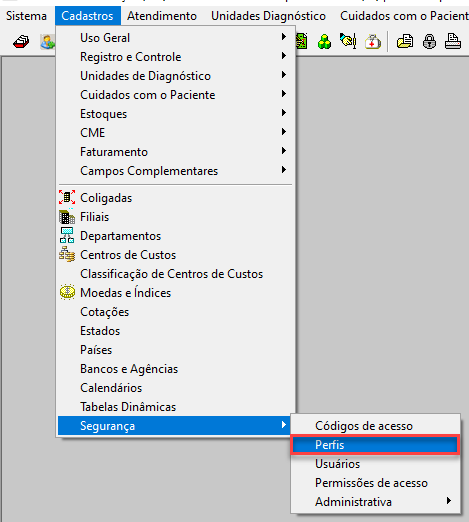The image size is (469, 522).
Task: Select Perfis in Segurança submenu
Action: click(x=375, y=445)
